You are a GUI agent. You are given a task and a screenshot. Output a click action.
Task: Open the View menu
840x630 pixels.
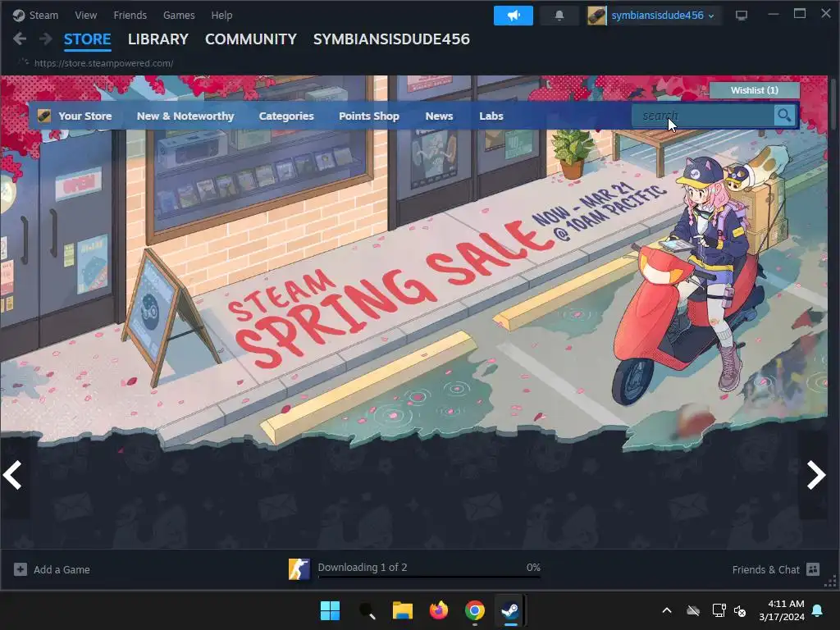(85, 15)
